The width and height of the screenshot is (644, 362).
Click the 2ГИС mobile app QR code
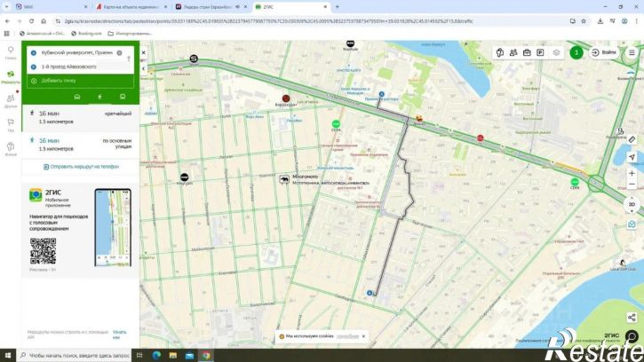[44, 251]
